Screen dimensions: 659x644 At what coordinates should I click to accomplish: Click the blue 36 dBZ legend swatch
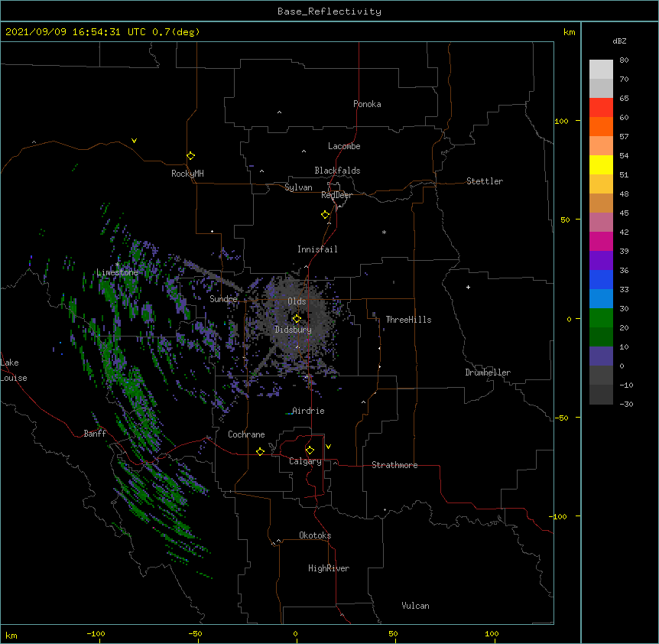pos(601,279)
